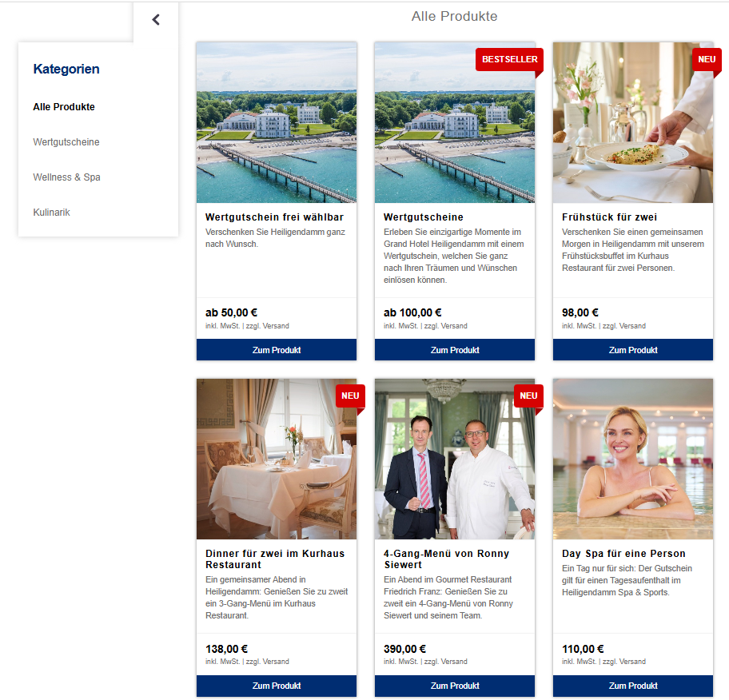Click the title 4-Gang-Menü von Ronny Siewert
This screenshot has height=700, width=729.
point(446,559)
